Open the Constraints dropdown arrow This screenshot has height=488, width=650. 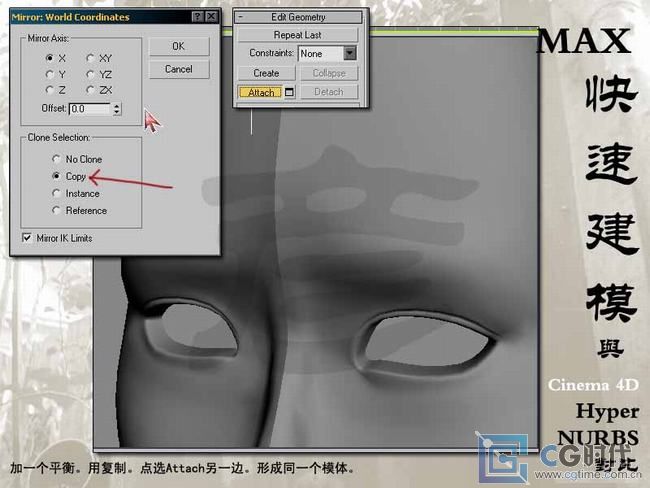coord(350,53)
